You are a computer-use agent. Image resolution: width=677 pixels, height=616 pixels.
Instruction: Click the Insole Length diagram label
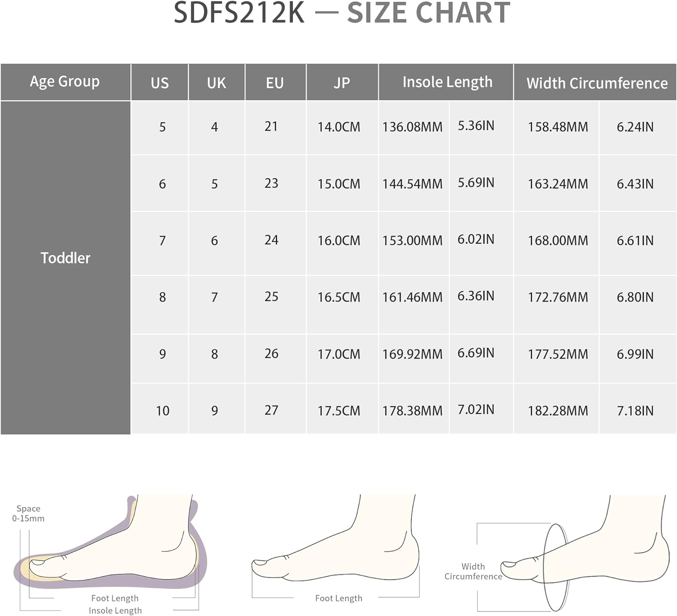pos(115,611)
